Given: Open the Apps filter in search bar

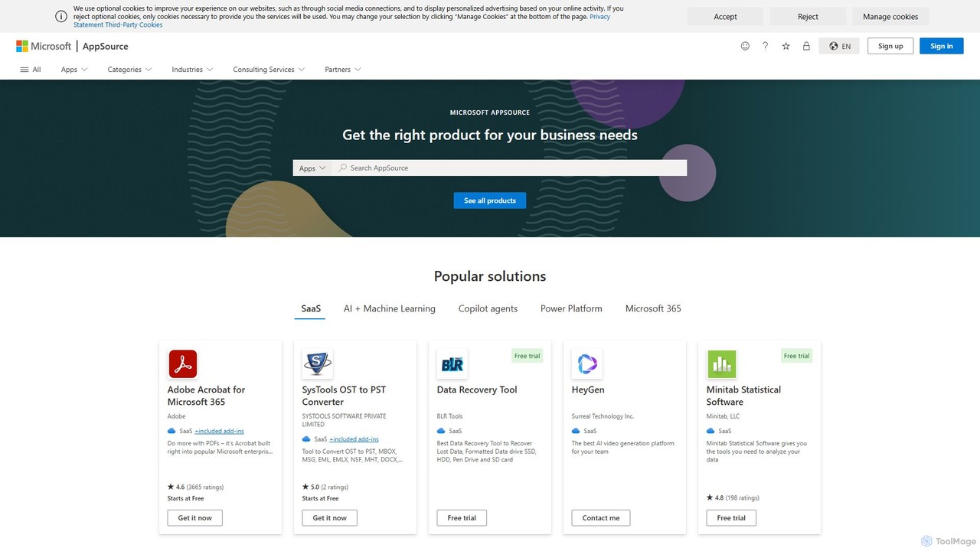Looking at the screenshot, I should coord(312,168).
